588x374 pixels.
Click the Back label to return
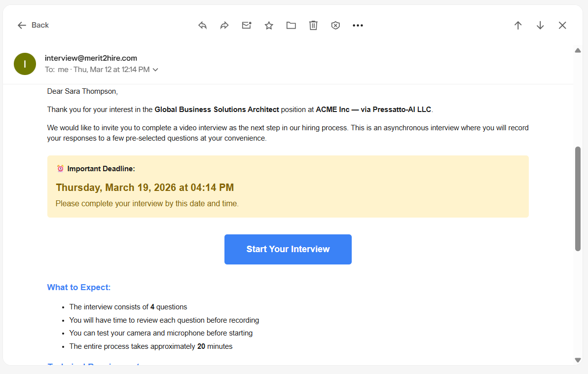point(40,25)
